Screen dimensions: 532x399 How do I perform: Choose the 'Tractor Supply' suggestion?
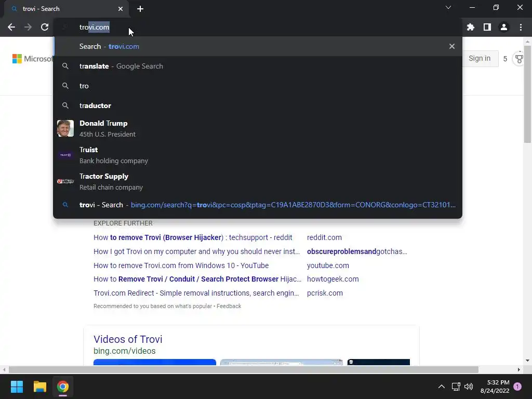click(258, 181)
